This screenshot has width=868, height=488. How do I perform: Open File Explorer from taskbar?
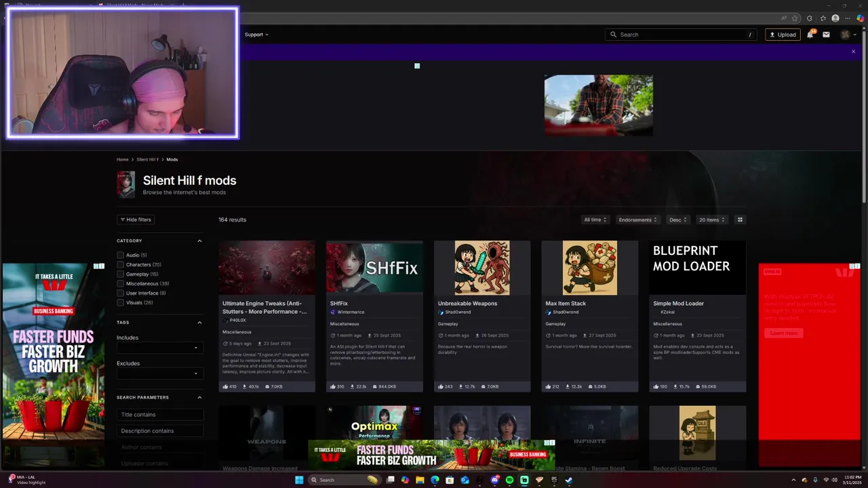pos(420,480)
